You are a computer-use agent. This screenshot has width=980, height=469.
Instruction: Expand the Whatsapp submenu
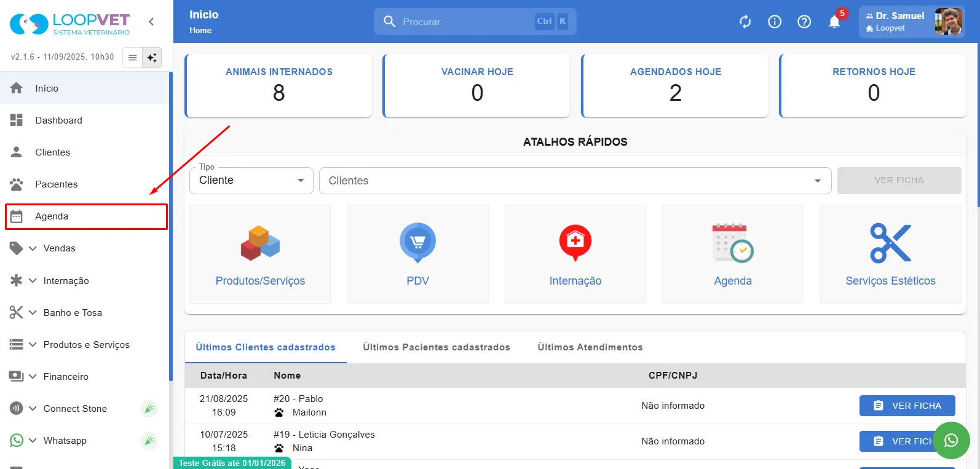point(33,440)
